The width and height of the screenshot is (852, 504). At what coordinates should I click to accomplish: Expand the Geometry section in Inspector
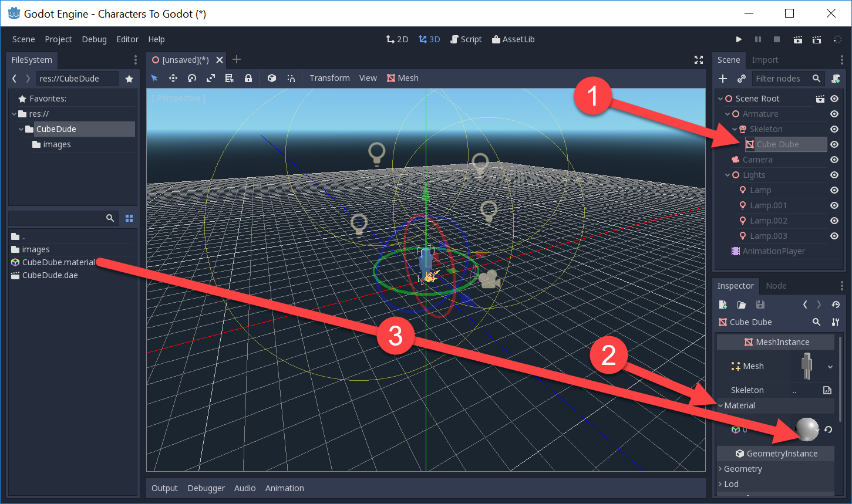(721, 469)
